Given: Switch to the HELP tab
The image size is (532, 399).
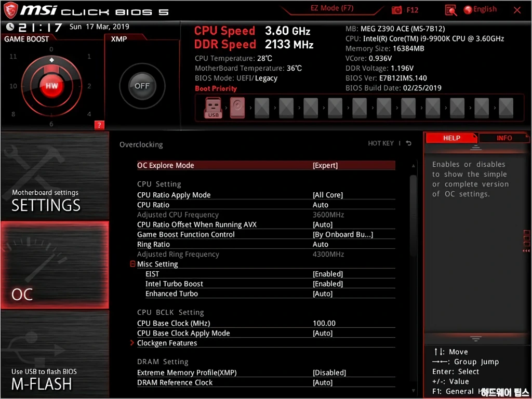Looking at the screenshot, I should pyautogui.click(x=451, y=138).
